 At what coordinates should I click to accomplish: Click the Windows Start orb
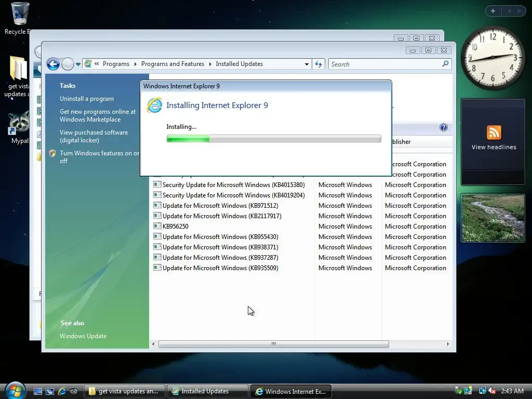(16, 391)
